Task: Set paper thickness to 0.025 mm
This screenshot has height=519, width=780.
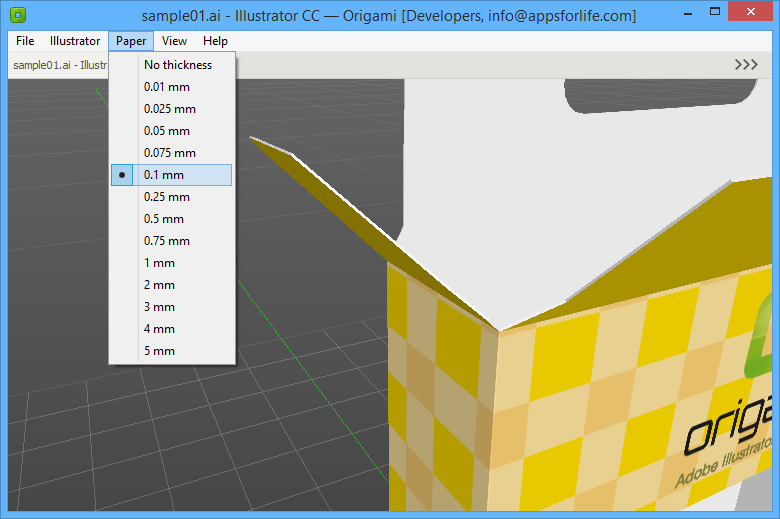Action: pos(172,109)
